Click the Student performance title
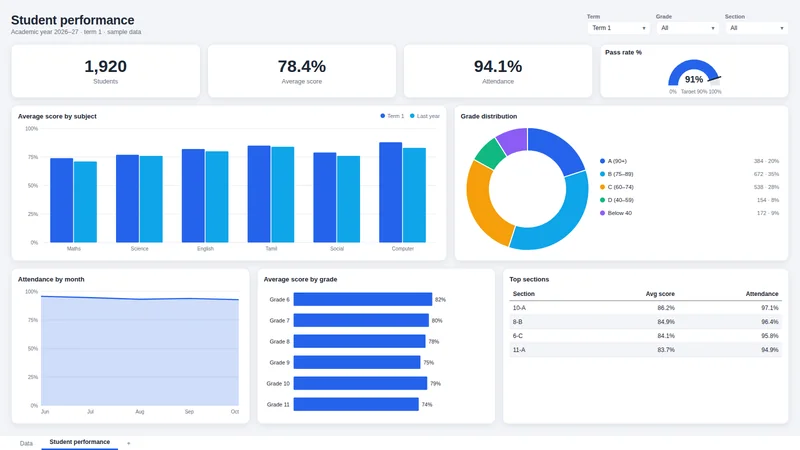 [72, 20]
